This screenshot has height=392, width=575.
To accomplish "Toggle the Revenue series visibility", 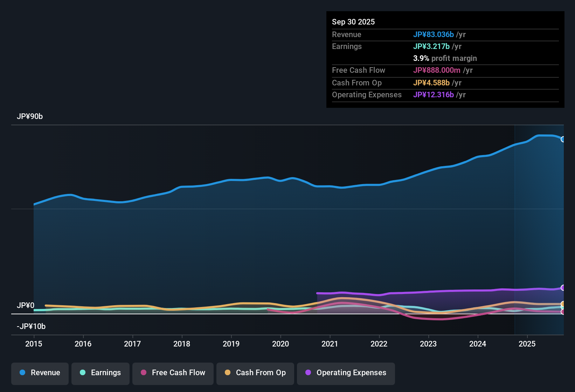I will click(x=40, y=373).
